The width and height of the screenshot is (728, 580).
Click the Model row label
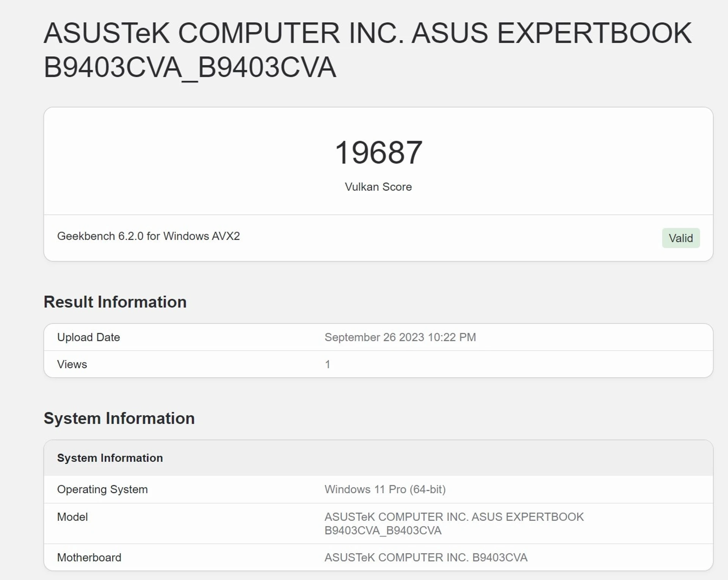pos(72,517)
